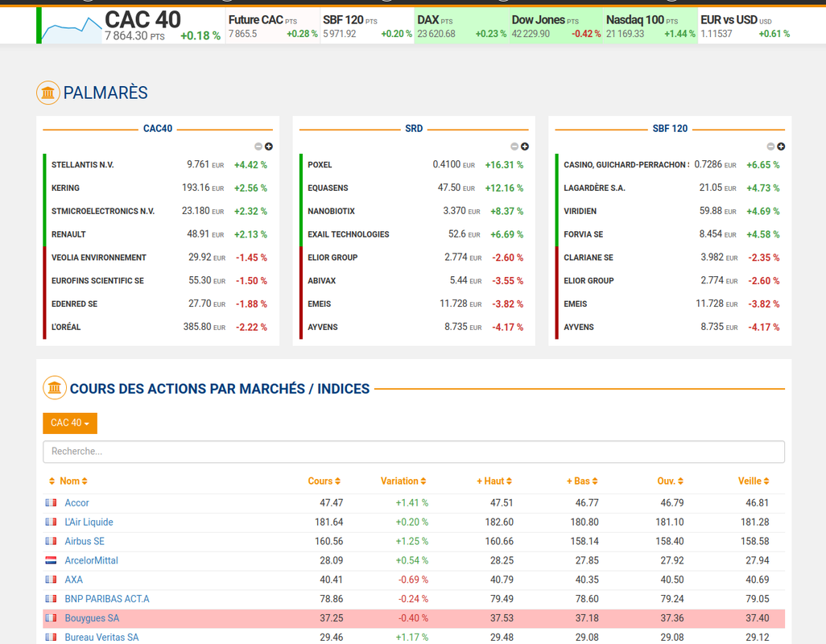Select STELLANTIS N.V. in CAC40 palmarès
The image size is (826, 644).
pos(83,165)
